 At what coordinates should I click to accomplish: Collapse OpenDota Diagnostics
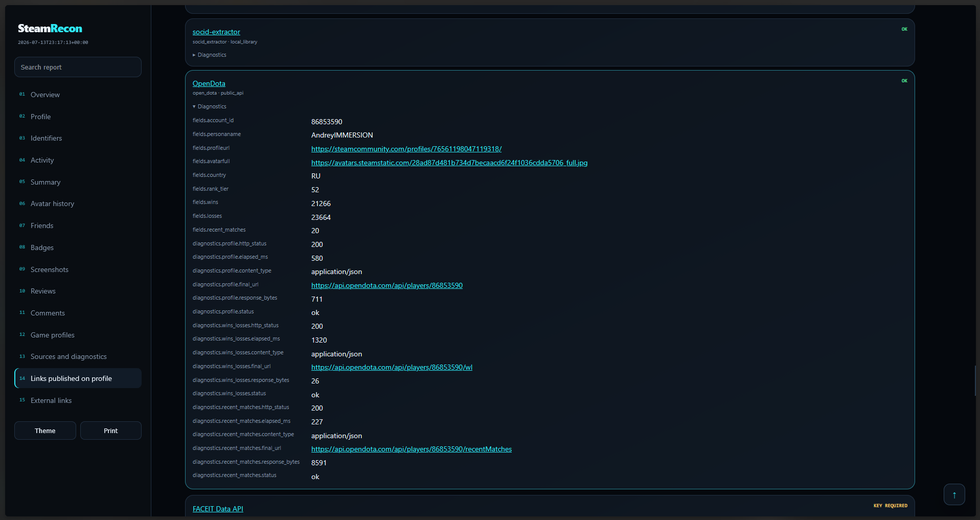[x=210, y=106]
